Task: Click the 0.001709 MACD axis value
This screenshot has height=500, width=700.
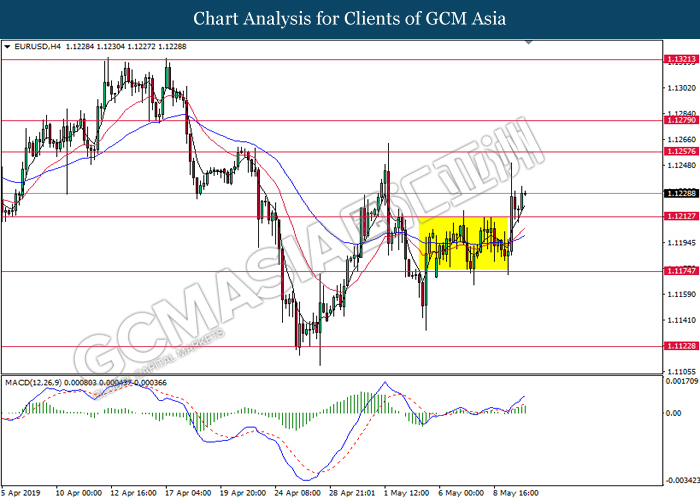Action: click(682, 381)
